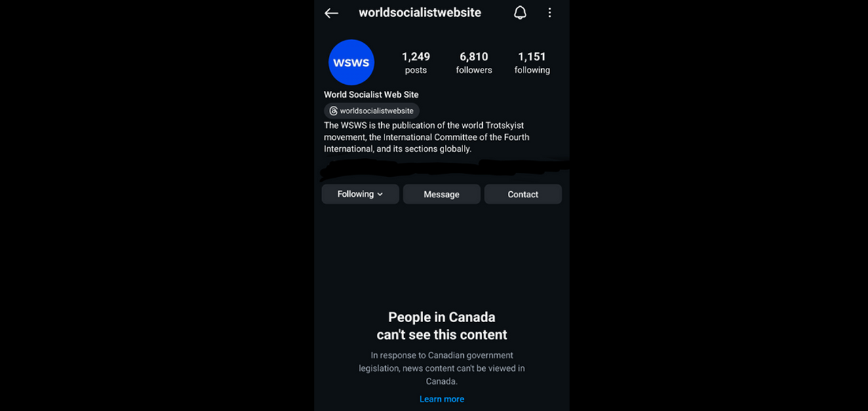Tap the blue WSWS profile picture
This screenshot has width=868, height=411.
[x=351, y=62]
